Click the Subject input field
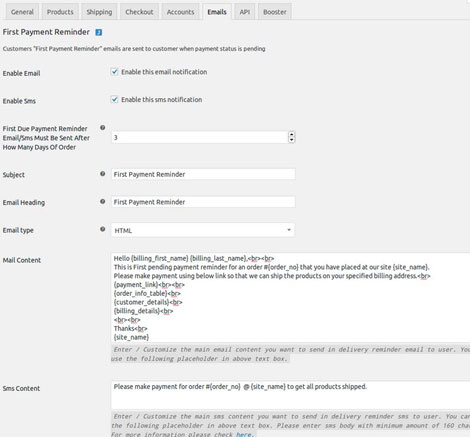 click(x=203, y=174)
